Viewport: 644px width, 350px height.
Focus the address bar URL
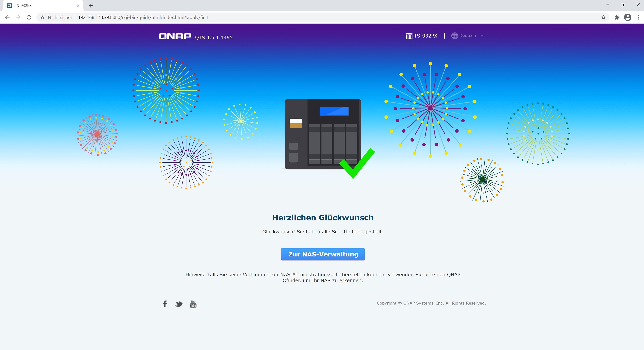(143, 17)
